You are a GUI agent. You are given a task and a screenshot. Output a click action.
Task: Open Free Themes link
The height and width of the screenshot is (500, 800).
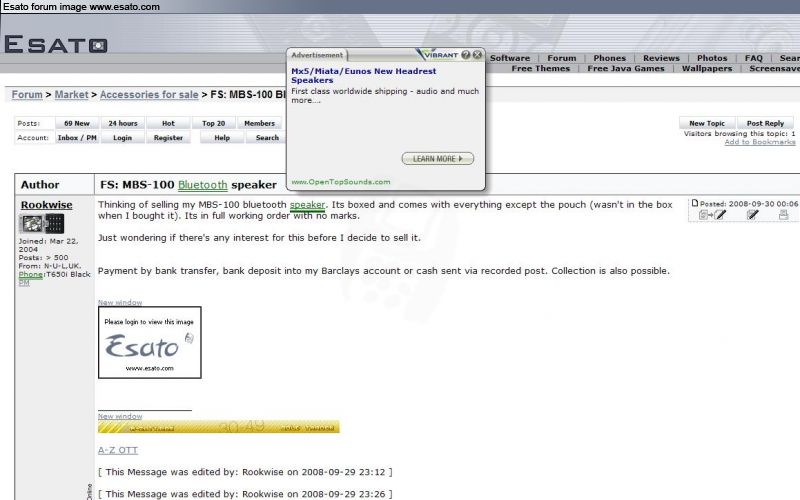click(x=540, y=68)
